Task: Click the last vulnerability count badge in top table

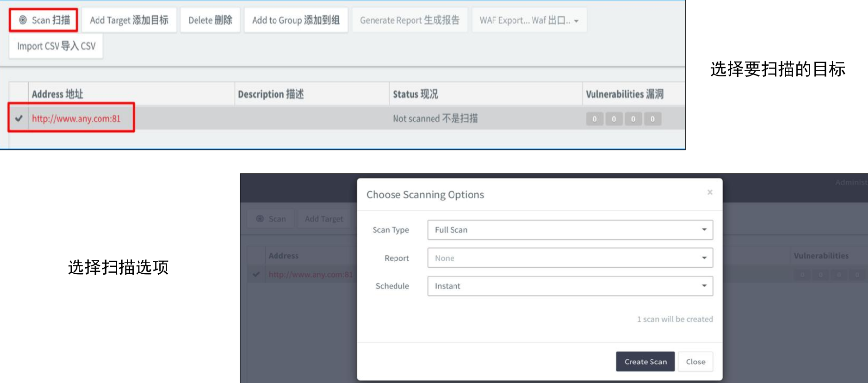Action: (652, 119)
